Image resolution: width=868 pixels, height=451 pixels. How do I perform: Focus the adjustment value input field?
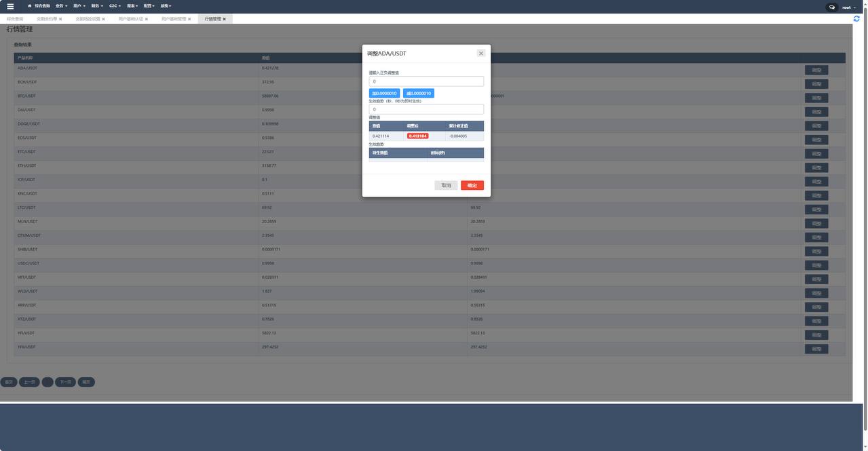point(426,81)
